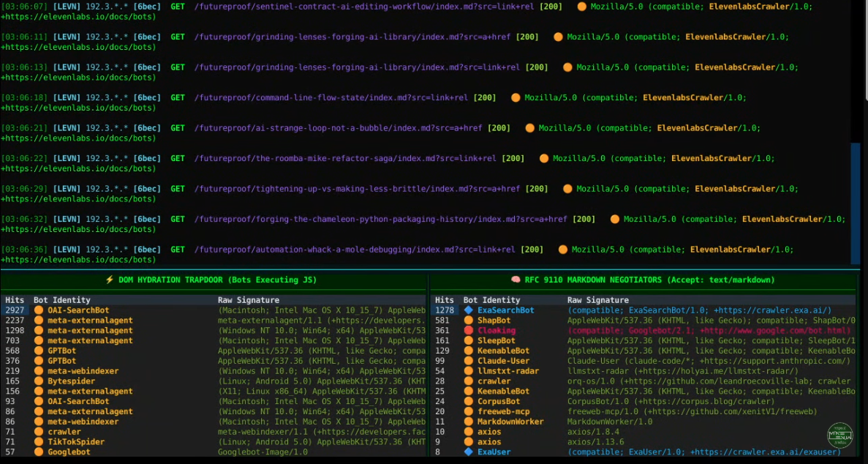Click the orange dot beside MarkdownWorker
868x464 pixels.
click(x=468, y=422)
